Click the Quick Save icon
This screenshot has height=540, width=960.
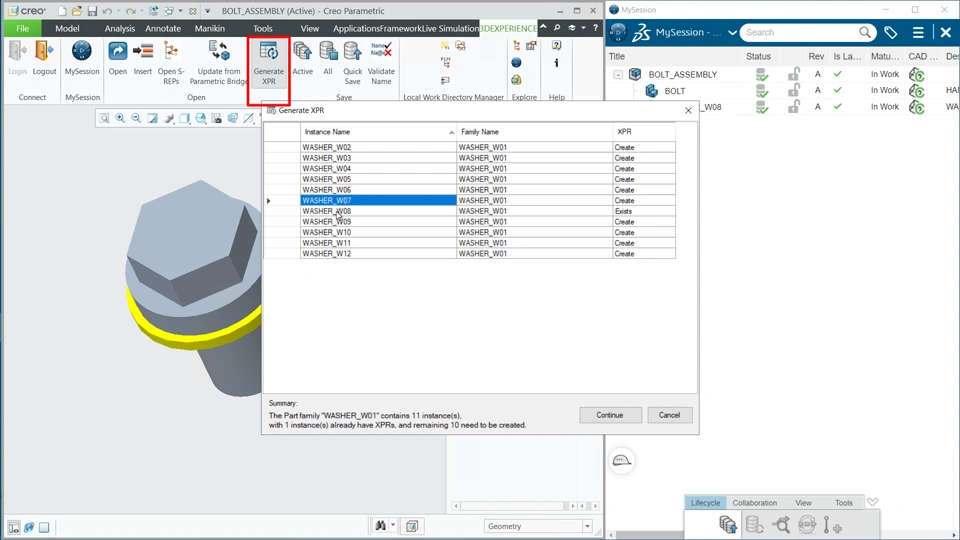point(353,52)
